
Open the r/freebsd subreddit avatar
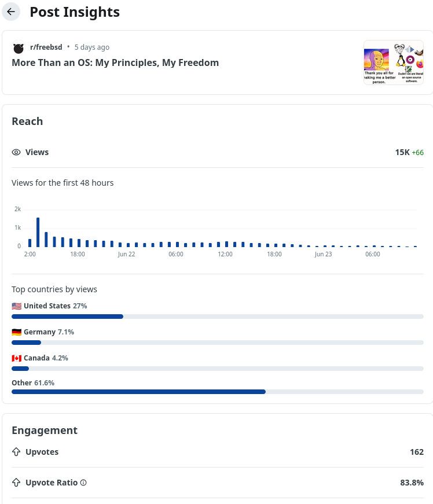pos(19,47)
